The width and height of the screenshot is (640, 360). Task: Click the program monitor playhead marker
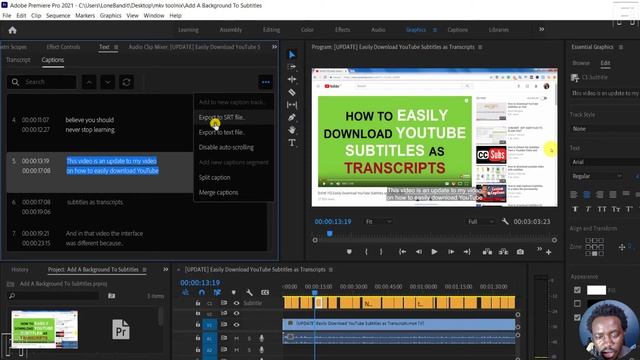pos(329,233)
